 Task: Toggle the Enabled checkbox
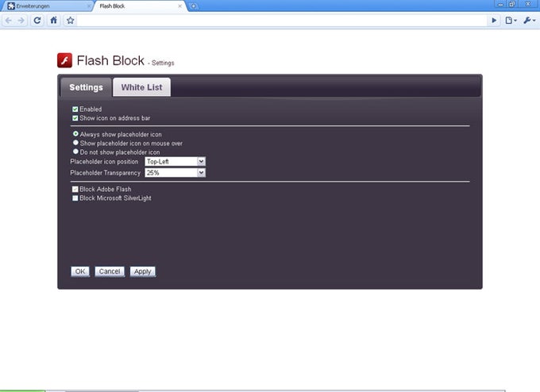(75, 110)
